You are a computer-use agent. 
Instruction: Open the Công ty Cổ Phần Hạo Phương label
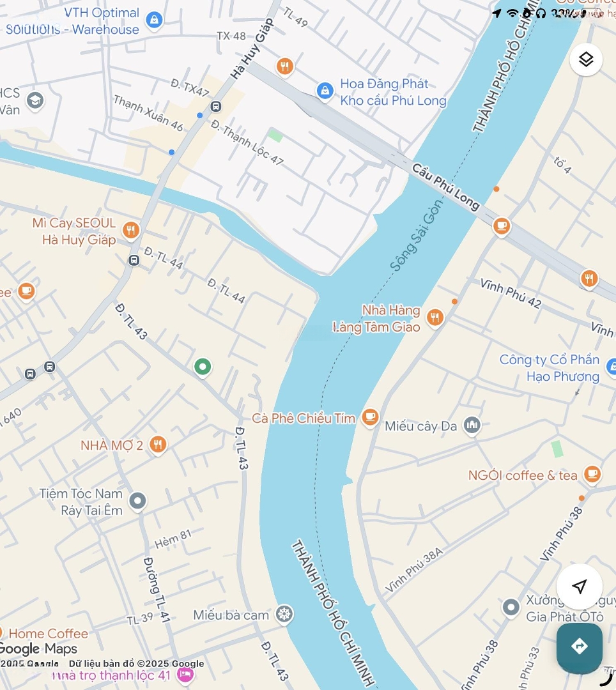click(549, 368)
